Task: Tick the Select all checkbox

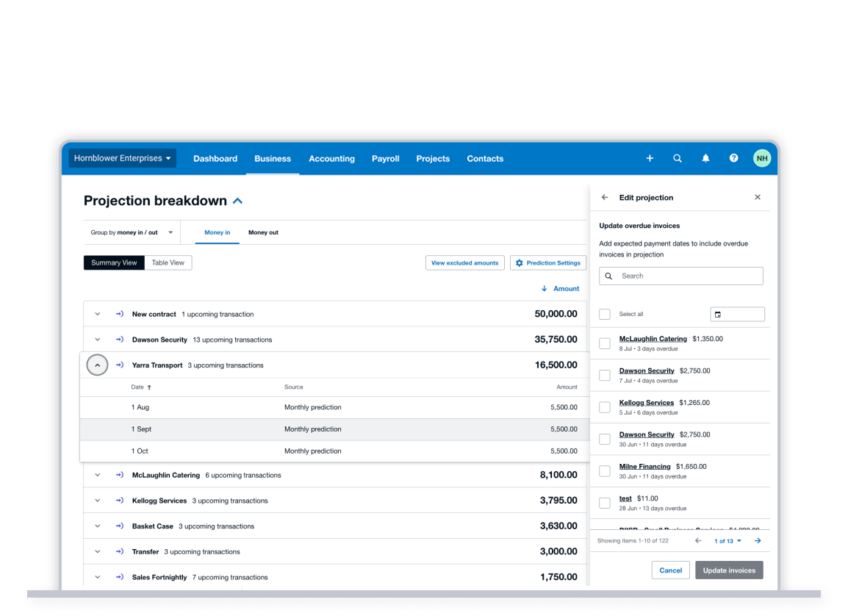Action: click(604, 314)
